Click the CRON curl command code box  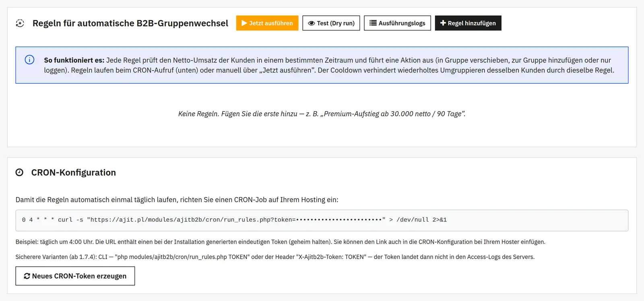(x=322, y=220)
